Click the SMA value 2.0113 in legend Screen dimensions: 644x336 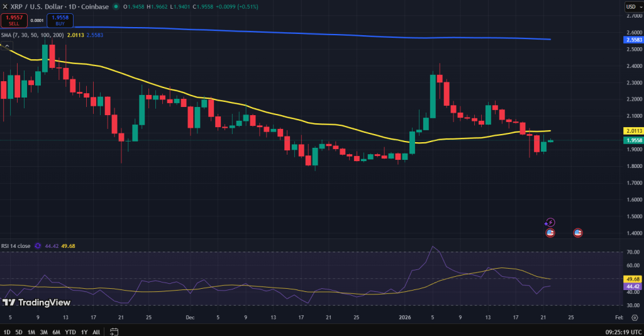(75, 35)
